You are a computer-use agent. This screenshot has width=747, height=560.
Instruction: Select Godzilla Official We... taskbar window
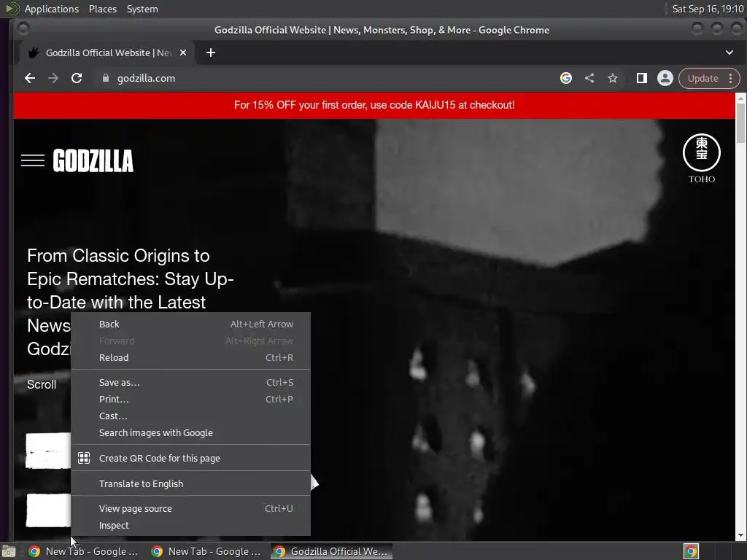(332, 551)
